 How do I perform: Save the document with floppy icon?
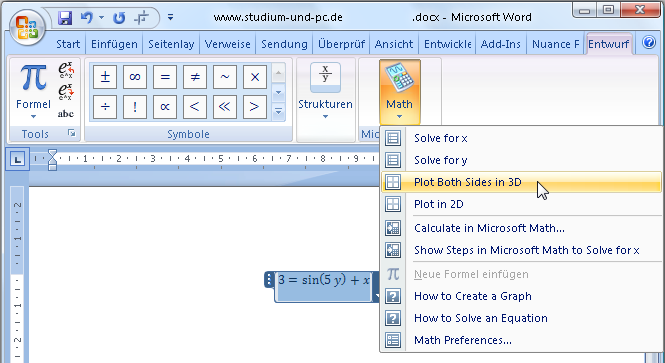(x=65, y=18)
